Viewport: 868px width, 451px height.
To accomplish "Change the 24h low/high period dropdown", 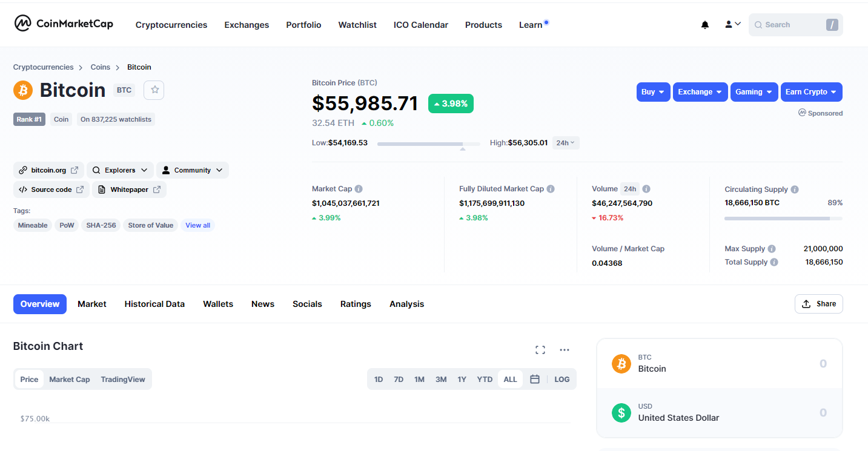I will (566, 143).
